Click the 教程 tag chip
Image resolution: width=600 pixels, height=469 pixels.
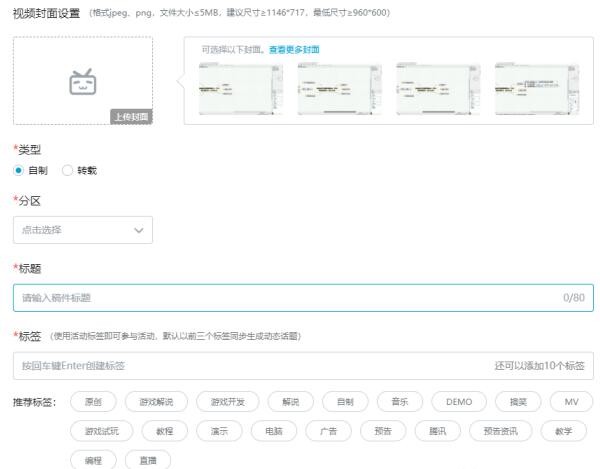coord(165,431)
